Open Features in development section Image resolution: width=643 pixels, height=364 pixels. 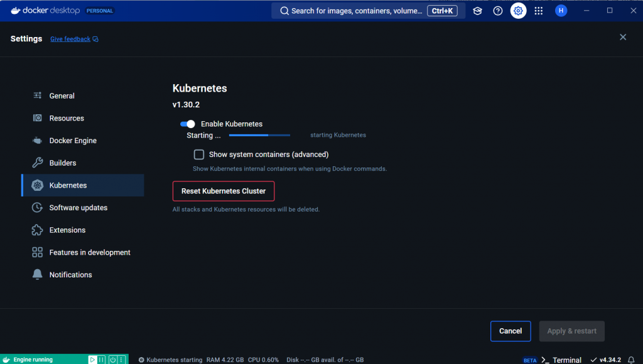83,252
